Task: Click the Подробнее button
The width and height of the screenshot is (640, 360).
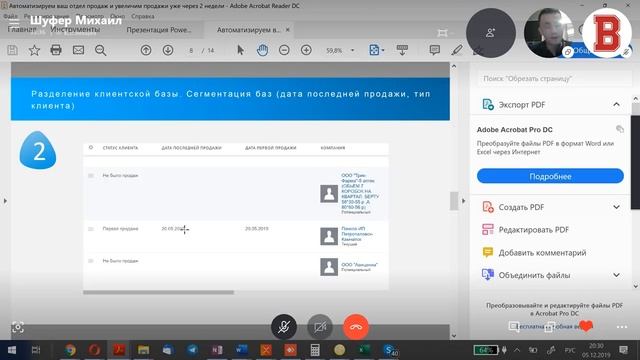Action: click(x=550, y=176)
